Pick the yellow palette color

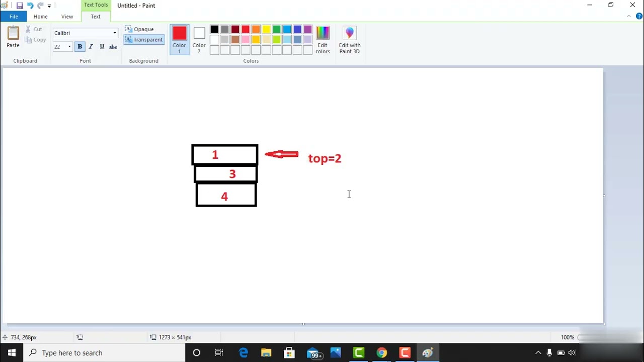pyautogui.click(x=267, y=29)
